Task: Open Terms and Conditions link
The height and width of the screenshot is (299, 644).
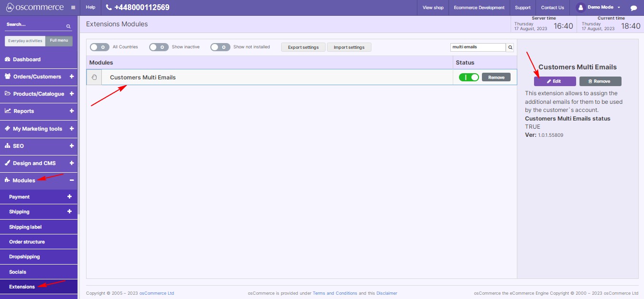Action: pos(335,293)
